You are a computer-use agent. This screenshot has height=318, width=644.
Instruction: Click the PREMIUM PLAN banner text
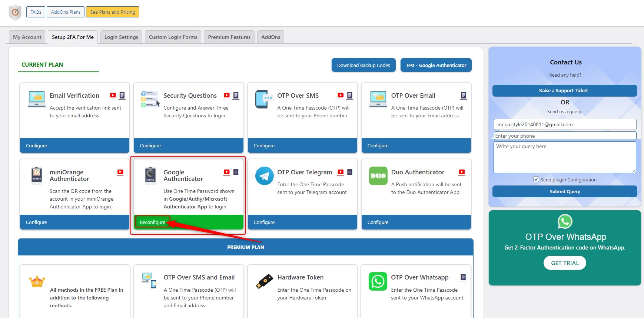pos(246,247)
